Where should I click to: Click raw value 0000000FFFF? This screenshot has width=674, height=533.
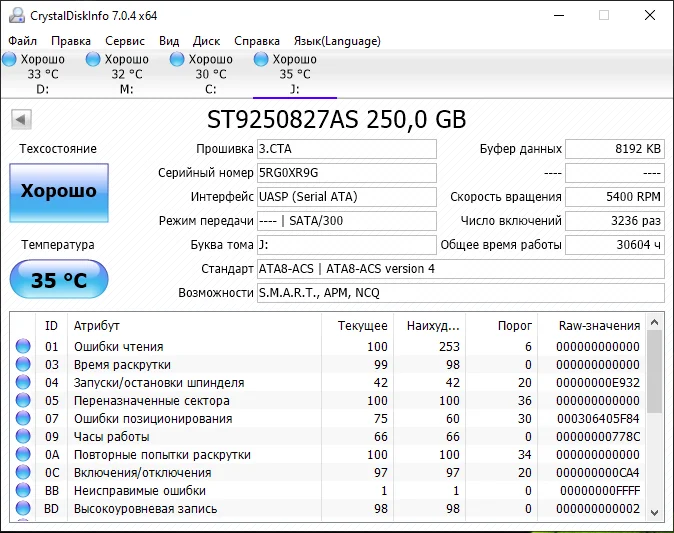pyautogui.click(x=600, y=491)
